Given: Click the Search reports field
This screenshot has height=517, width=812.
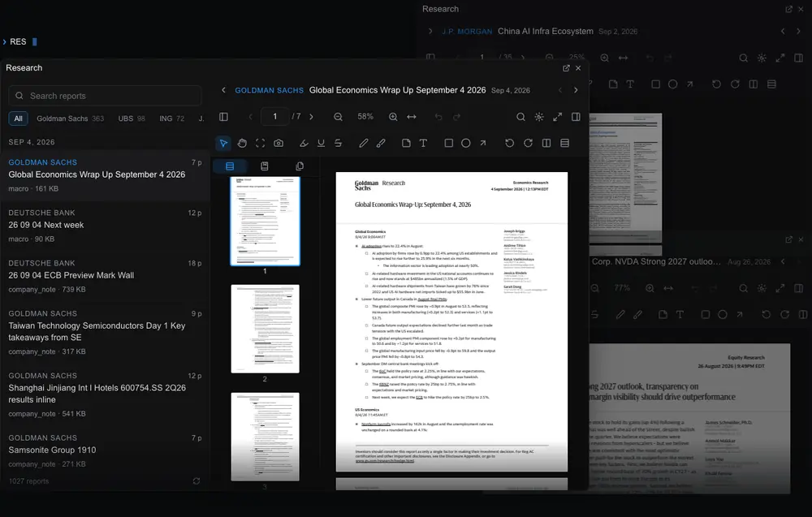Looking at the screenshot, I should tap(105, 96).
